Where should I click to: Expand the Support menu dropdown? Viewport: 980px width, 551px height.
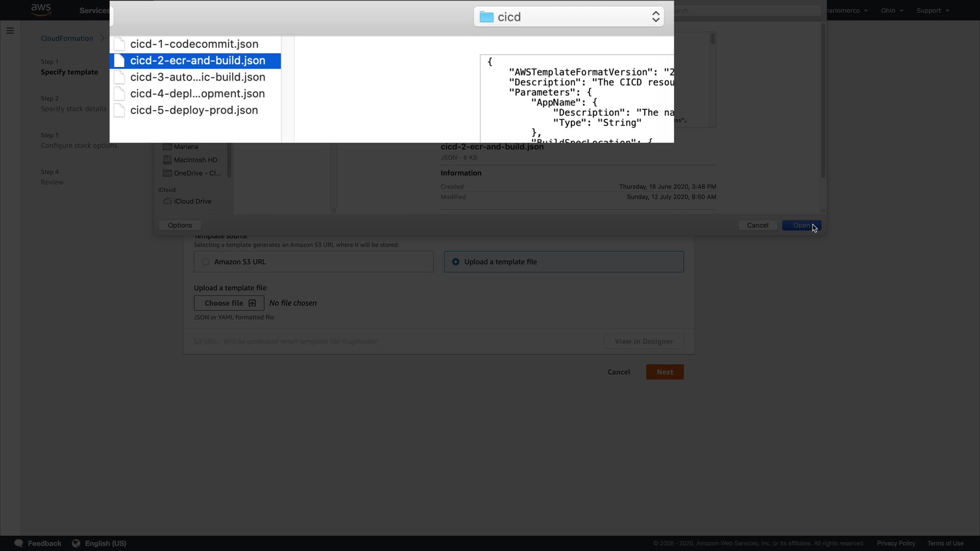(932, 10)
